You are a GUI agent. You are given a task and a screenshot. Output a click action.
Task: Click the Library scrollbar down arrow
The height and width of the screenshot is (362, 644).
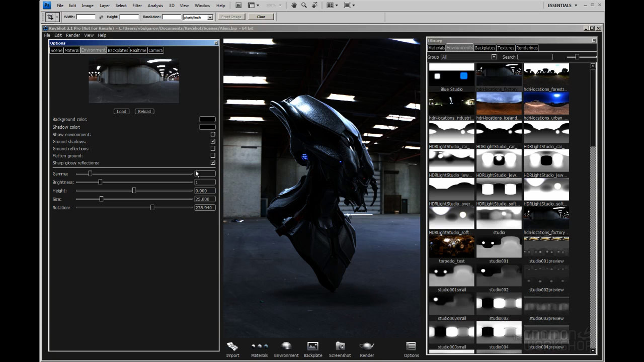click(593, 350)
